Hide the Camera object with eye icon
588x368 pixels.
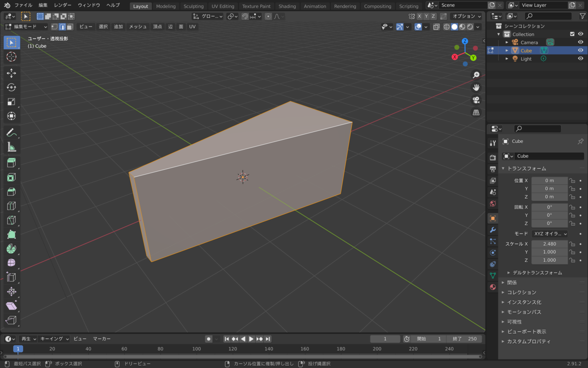pyautogui.click(x=581, y=42)
